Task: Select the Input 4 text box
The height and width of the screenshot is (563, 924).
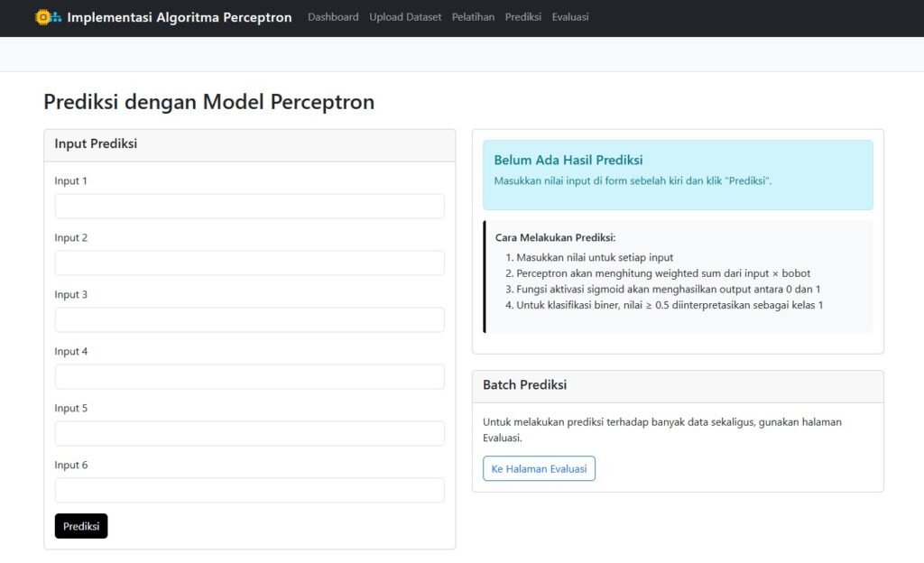Action: coord(249,377)
